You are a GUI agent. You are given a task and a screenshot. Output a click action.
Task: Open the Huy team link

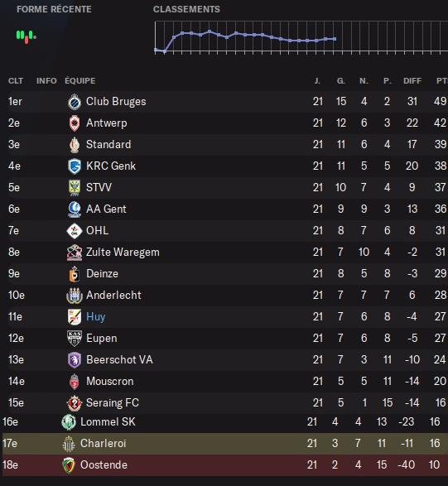click(x=96, y=317)
